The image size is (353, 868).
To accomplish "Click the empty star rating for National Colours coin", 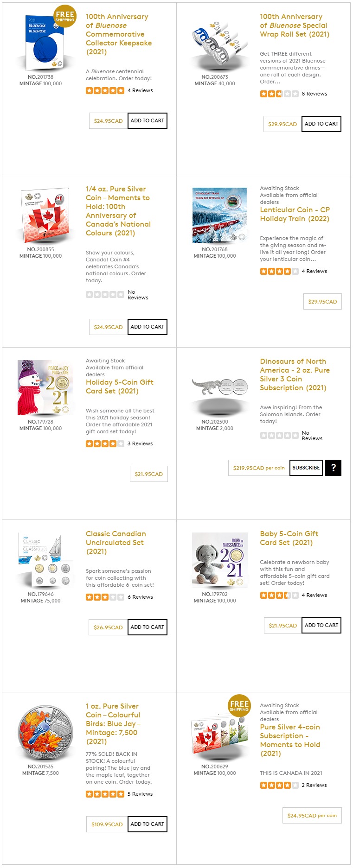I will click(105, 294).
